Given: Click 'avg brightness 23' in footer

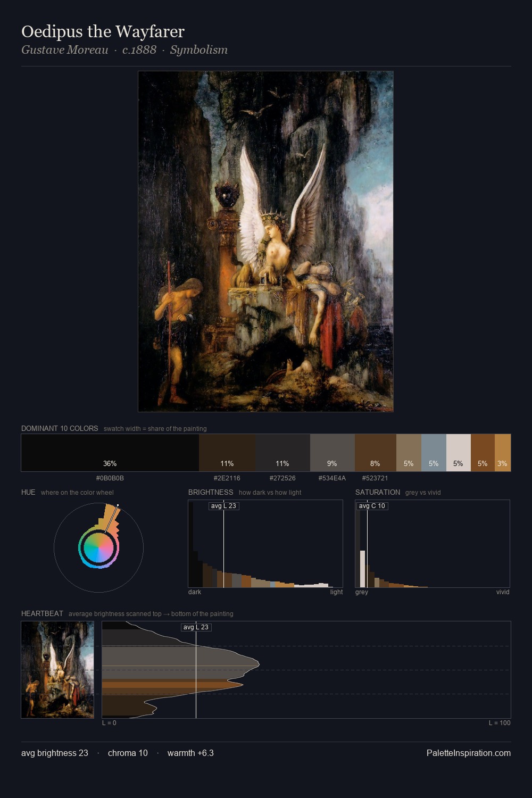Looking at the screenshot, I should click(x=55, y=753).
